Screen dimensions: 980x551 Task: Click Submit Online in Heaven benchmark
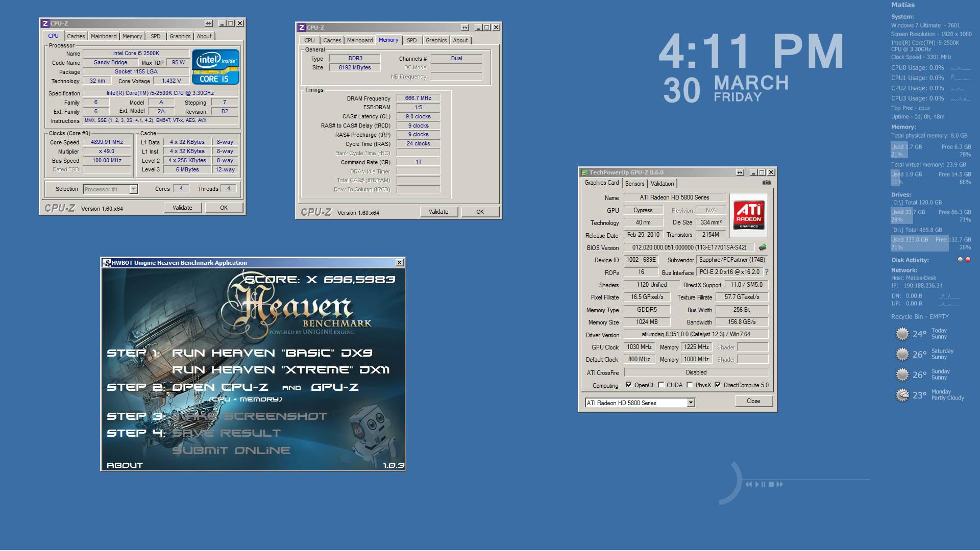pyautogui.click(x=231, y=450)
